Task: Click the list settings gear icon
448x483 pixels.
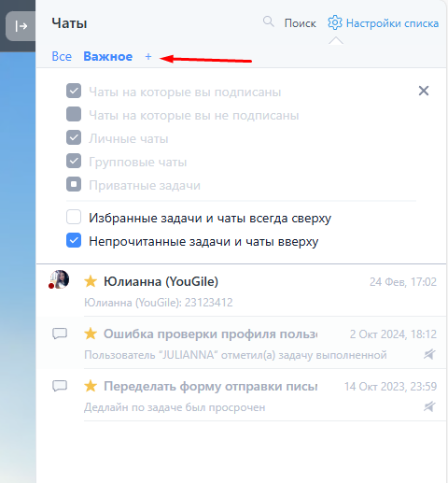Action: [335, 22]
